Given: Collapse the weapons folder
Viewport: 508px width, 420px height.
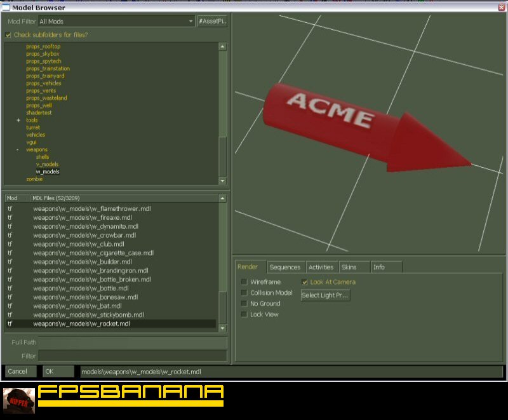Looking at the screenshot, I should click(x=18, y=149).
